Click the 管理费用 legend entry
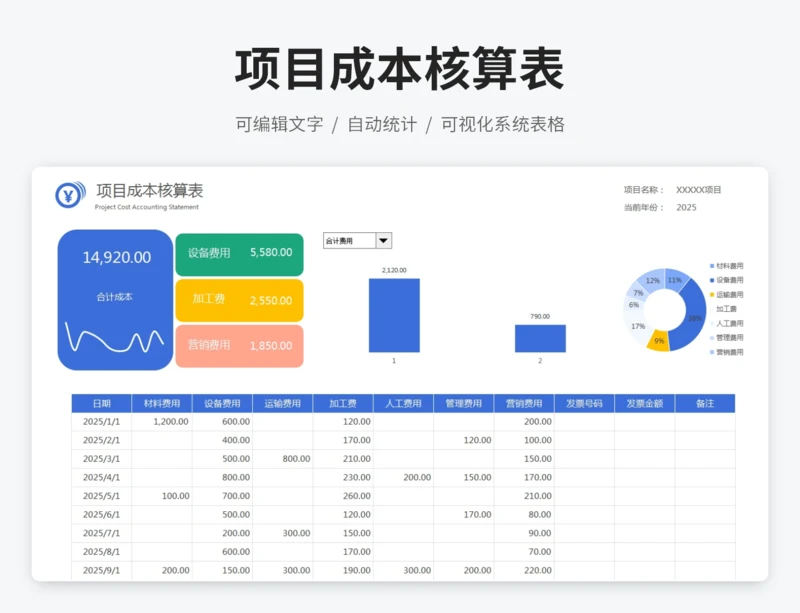 (727, 338)
